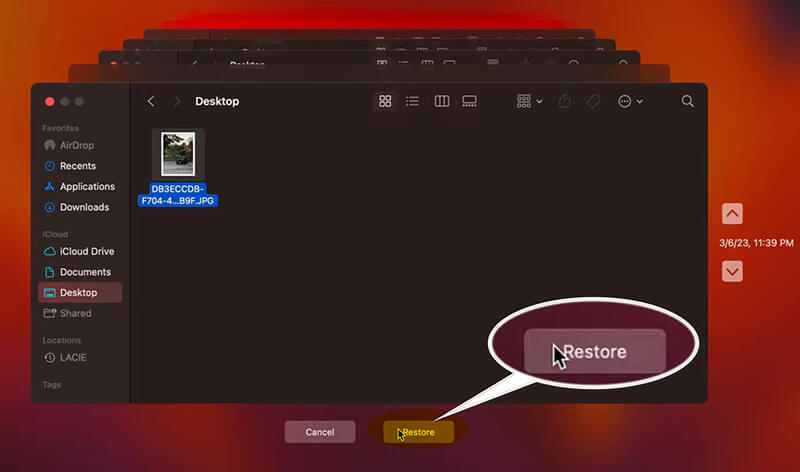The image size is (800, 472).
Task: Click file name DB3ECCDB-F704-4...B9F.JPG
Action: coord(178,195)
